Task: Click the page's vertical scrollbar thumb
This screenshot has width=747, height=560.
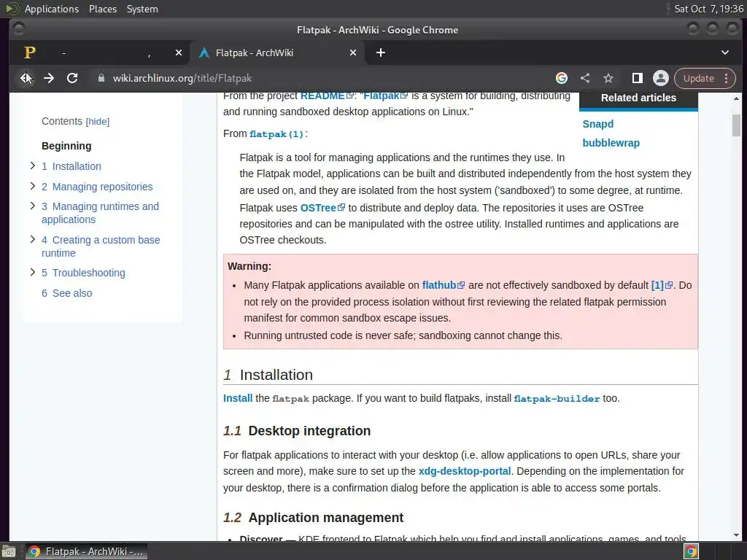Action: point(736,125)
